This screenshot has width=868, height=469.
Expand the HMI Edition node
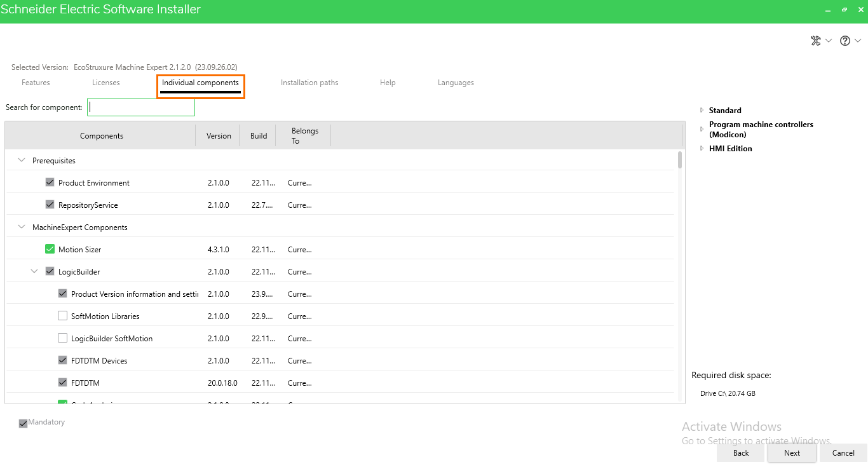[x=702, y=149]
